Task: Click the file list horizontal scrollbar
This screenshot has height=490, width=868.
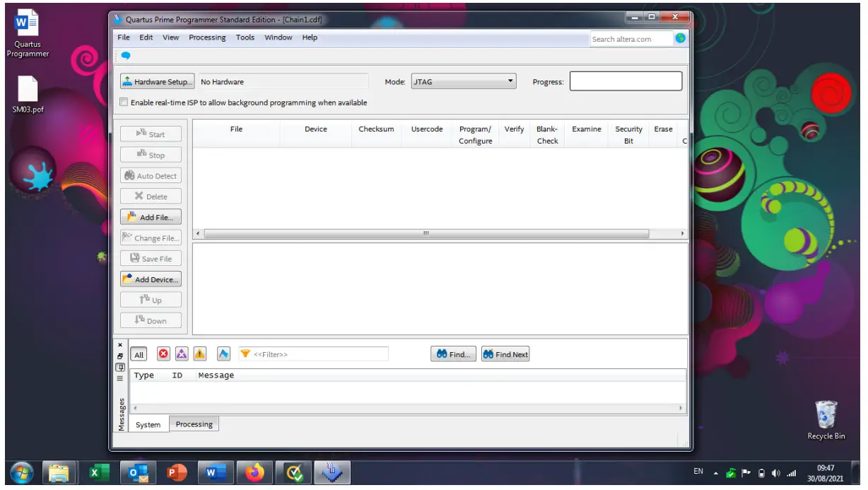Action: click(x=426, y=233)
